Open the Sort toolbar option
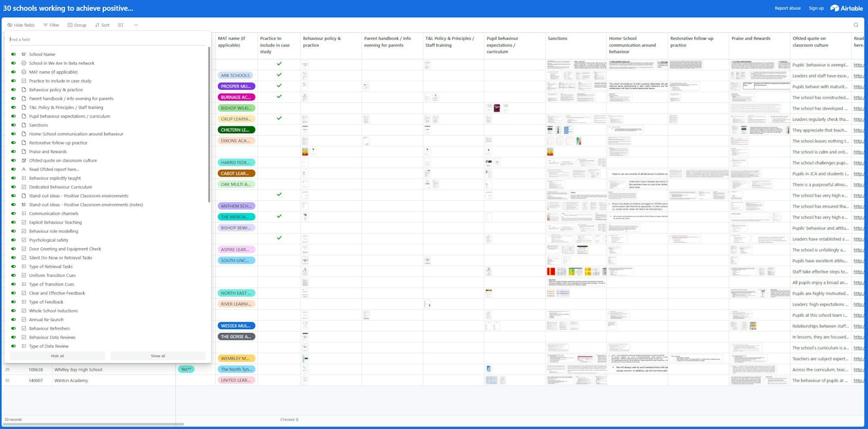Image resolution: width=868 pixels, height=429 pixels. click(102, 25)
